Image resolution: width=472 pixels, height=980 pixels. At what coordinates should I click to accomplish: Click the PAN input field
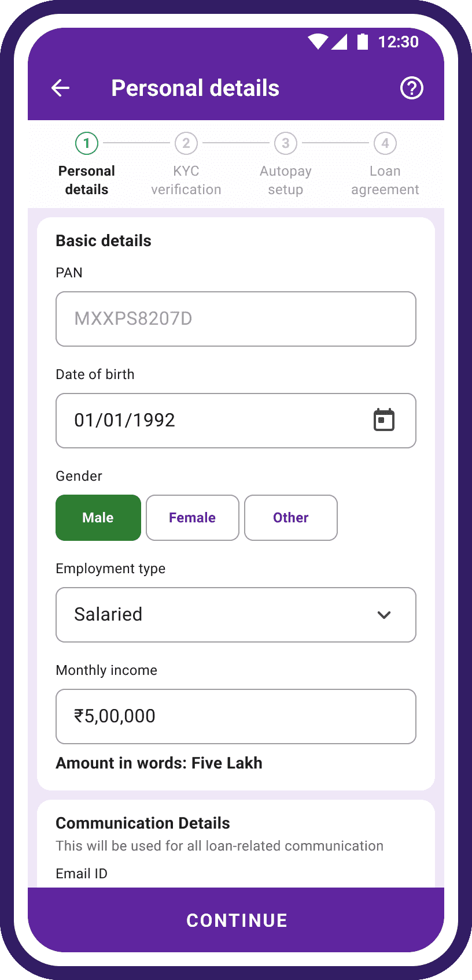click(x=236, y=319)
